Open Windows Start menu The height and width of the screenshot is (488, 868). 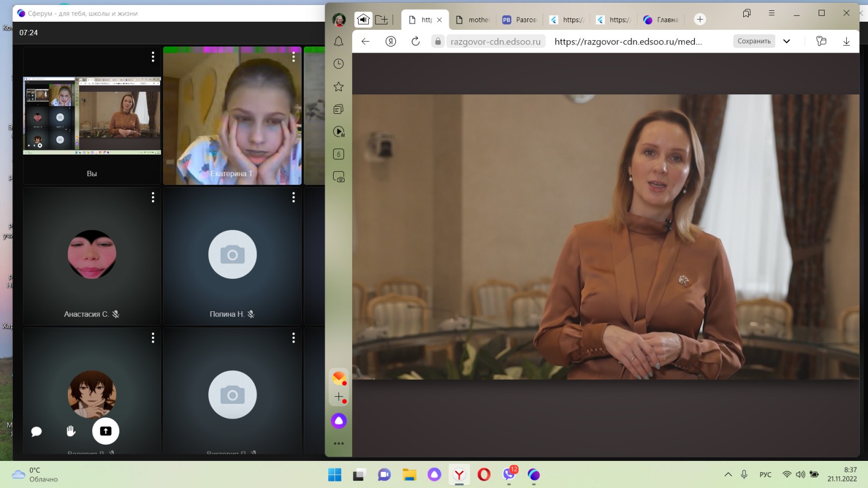(335, 475)
